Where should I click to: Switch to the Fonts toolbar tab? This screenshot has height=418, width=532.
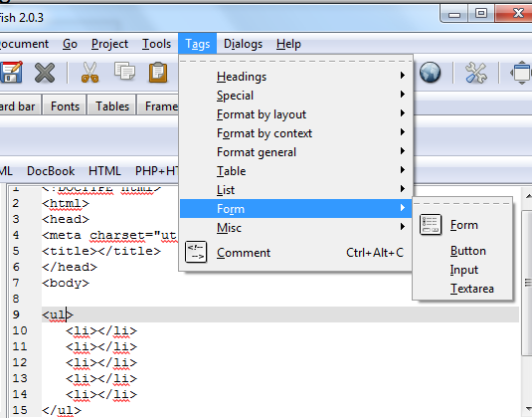coord(65,105)
